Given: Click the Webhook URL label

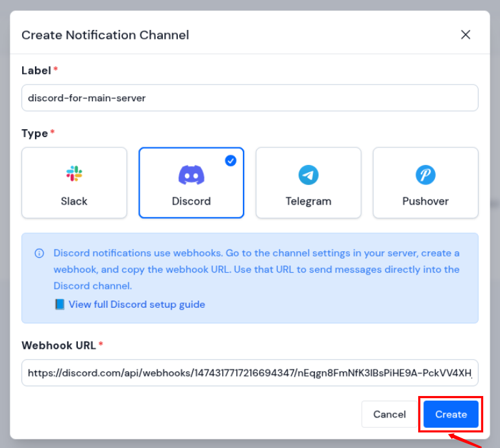Looking at the screenshot, I should pos(58,345).
